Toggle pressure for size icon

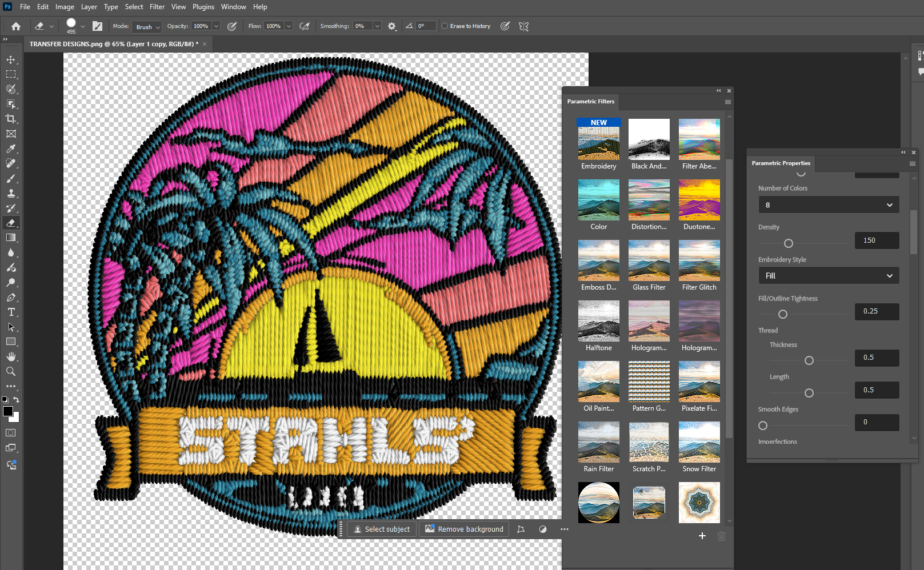point(505,26)
